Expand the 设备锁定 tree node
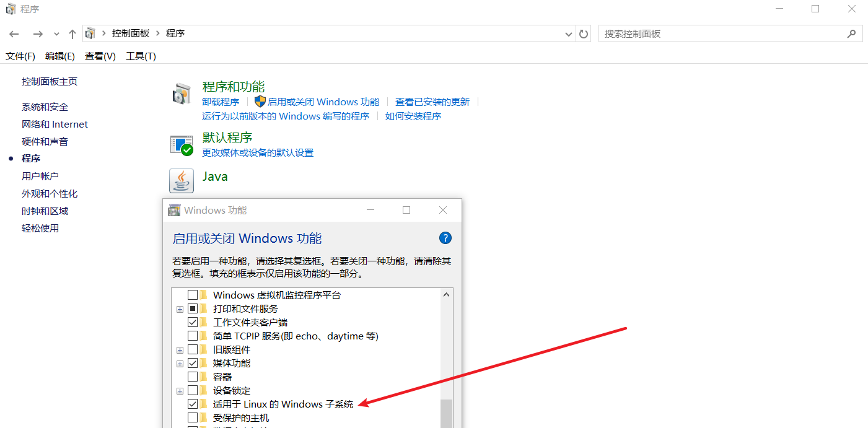The image size is (868, 428). 180,391
